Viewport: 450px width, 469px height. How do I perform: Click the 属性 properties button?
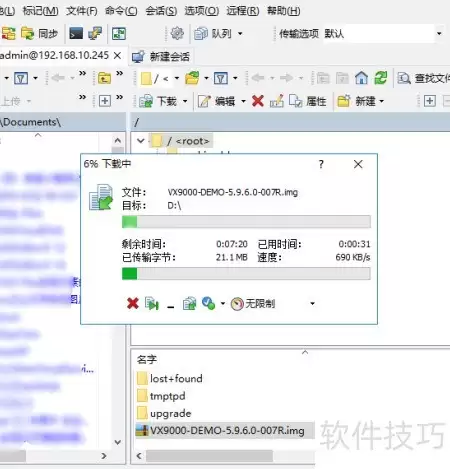pos(307,101)
